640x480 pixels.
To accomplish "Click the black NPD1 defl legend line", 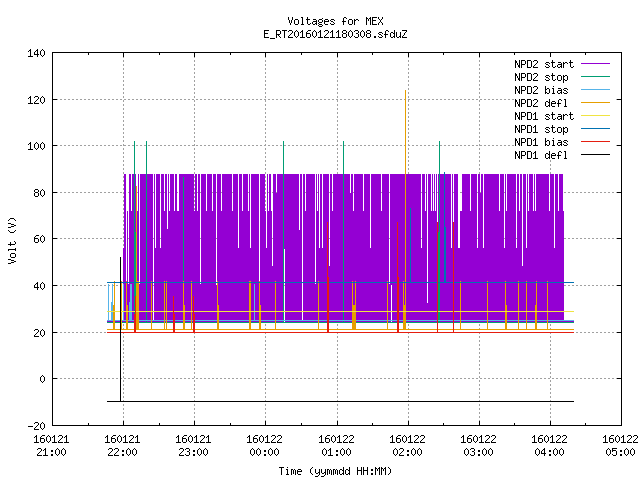I will (x=595, y=155).
